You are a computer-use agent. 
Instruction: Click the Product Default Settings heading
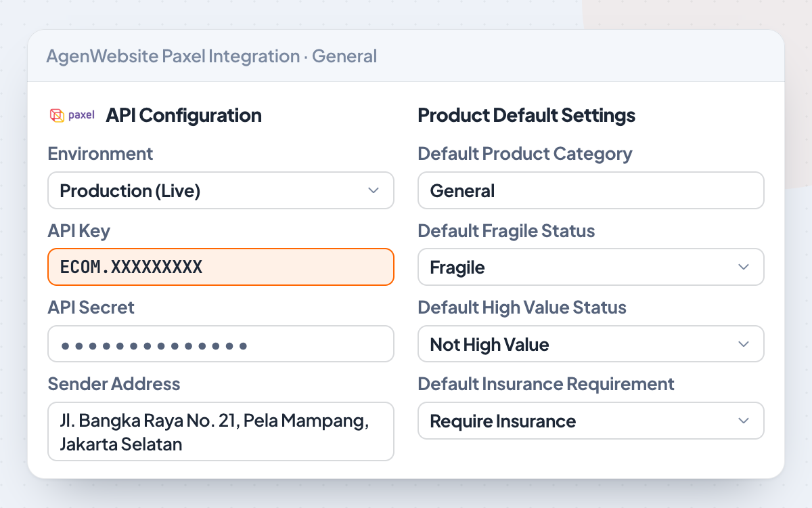[526, 115]
